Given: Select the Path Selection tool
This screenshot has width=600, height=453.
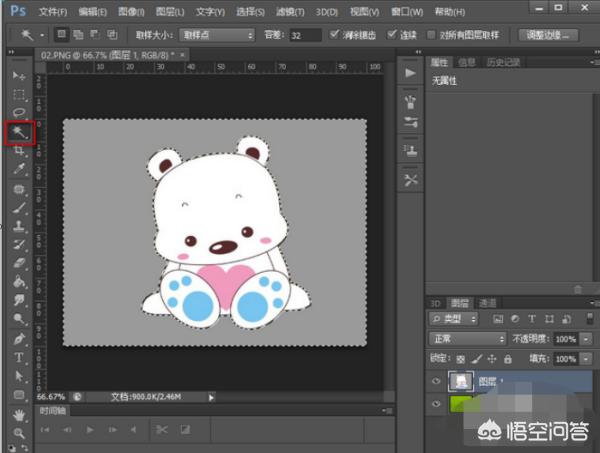Looking at the screenshot, I should click(19, 376).
